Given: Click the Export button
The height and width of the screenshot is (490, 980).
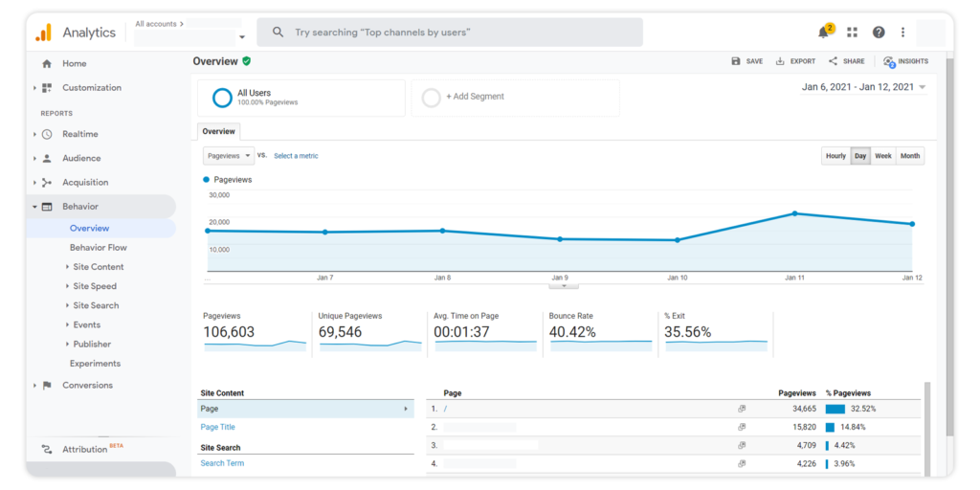Looking at the screenshot, I should coord(795,61).
